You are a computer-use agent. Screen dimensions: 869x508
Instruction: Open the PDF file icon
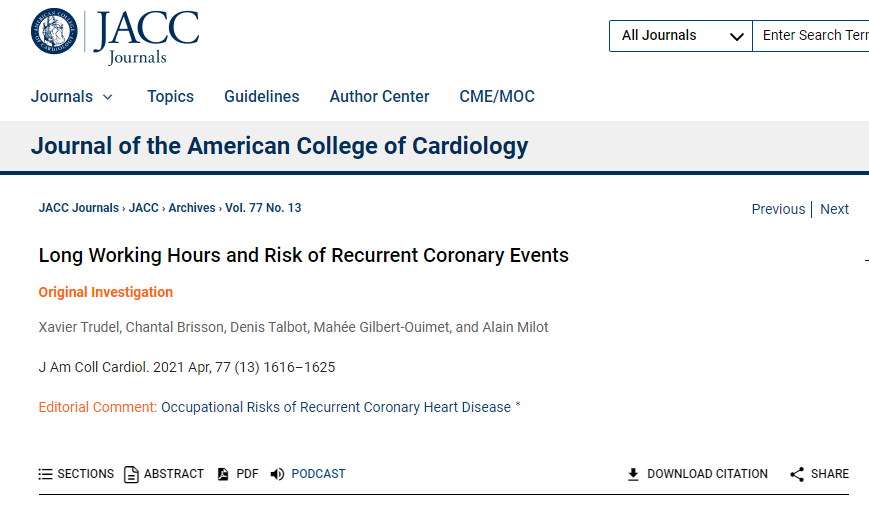pyautogui.click(x=223, y=474)
